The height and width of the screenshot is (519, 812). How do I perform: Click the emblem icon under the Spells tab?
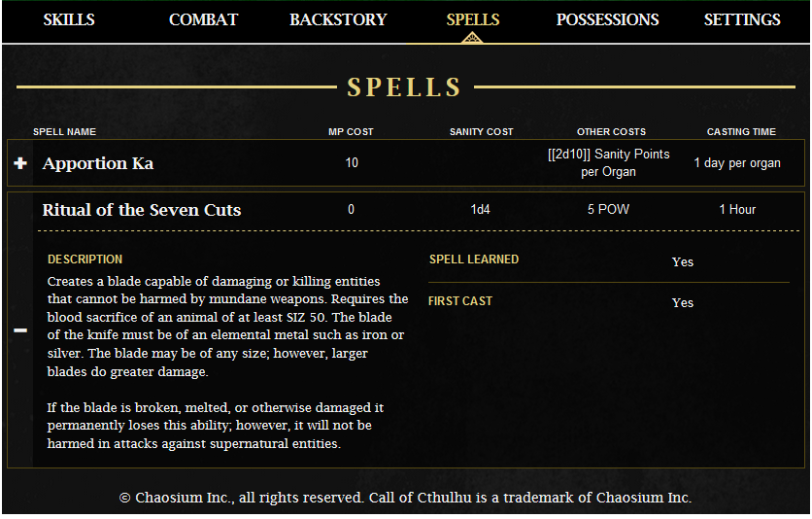pyautogui.click(x=473, y=38)
